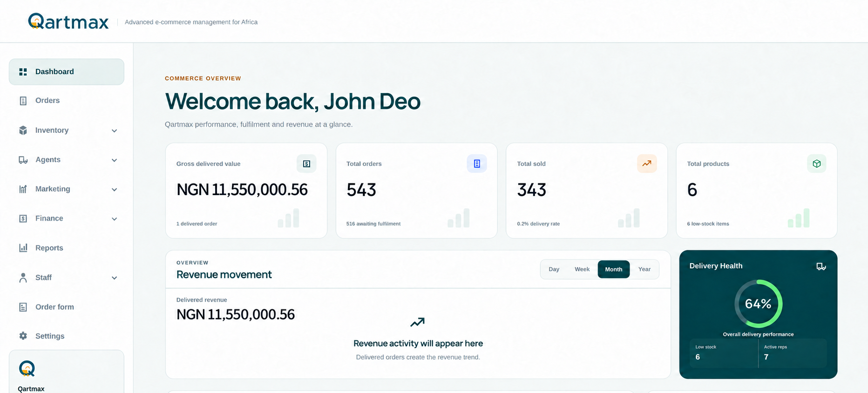The image size is (868, 393).
Task: Click the Reports bar chart icon
Action: (23, 248)
